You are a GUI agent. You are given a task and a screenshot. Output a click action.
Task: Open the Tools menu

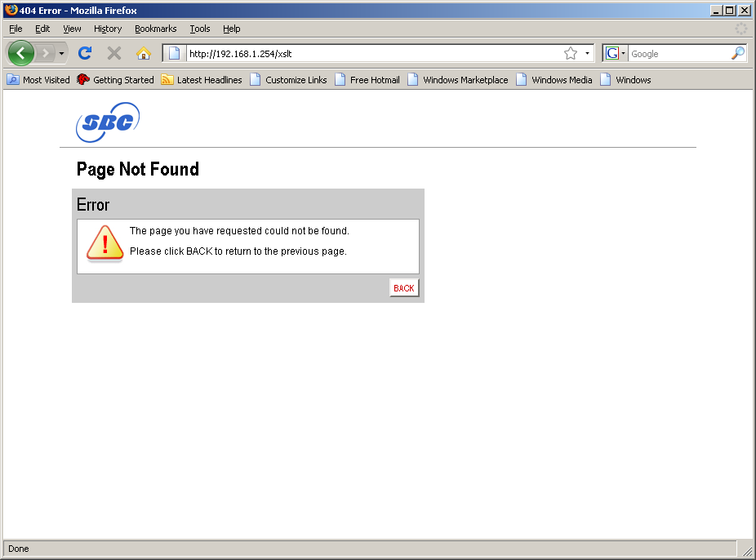click(200, 29)
